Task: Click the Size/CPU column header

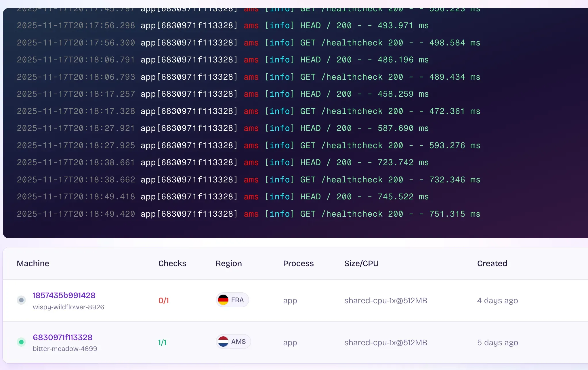Action: [x=361, y=263]
